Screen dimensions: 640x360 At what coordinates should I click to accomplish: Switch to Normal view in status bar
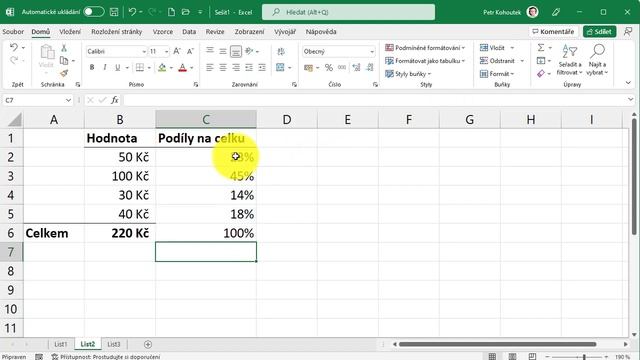pyautogui.click(x=493, y=356)
